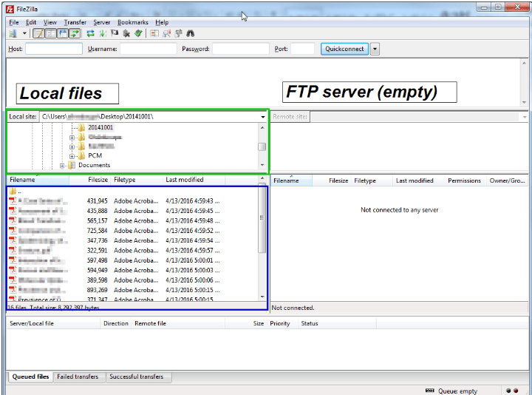Click the PDF icon of the 594,949 file
This screenshot has width=532, height=395.
coord(13,270)
